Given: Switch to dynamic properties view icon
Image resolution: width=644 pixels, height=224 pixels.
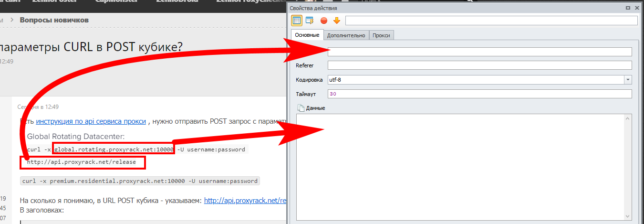Looking at the screenshot, I should (x=310, y=20).
